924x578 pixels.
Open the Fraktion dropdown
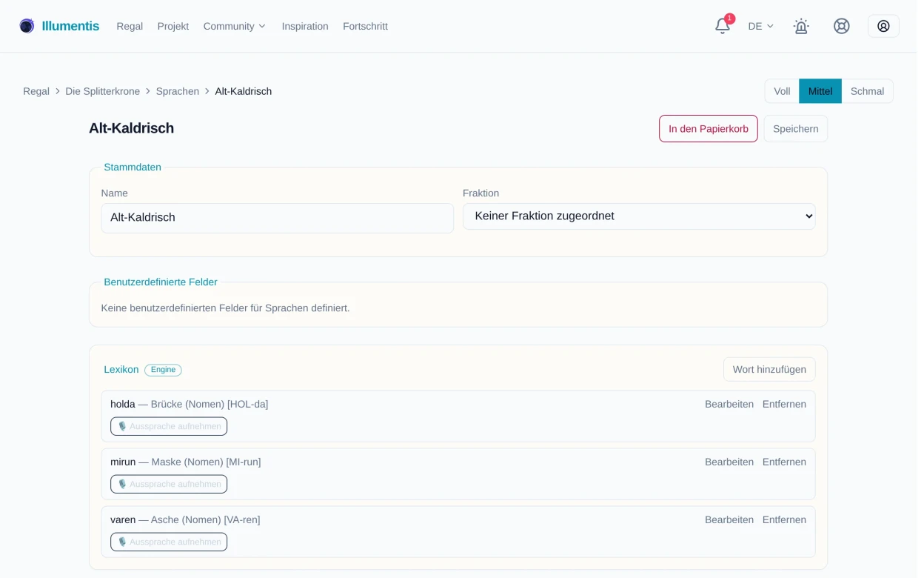coord(639,216)
